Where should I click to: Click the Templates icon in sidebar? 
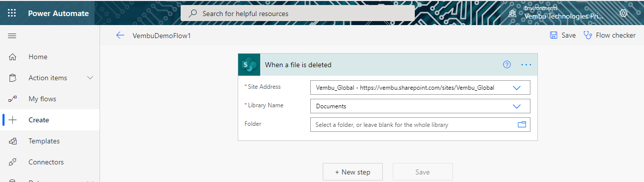tap(13, 141)
